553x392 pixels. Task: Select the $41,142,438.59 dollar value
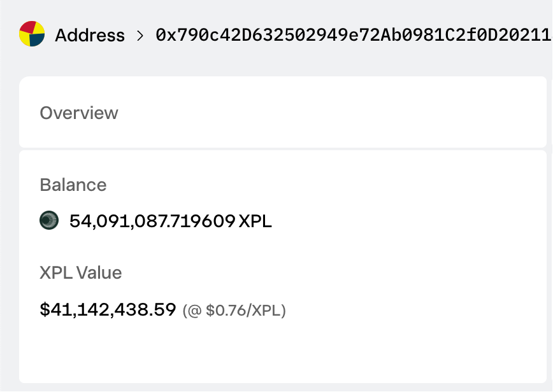[x=108, y=310]
